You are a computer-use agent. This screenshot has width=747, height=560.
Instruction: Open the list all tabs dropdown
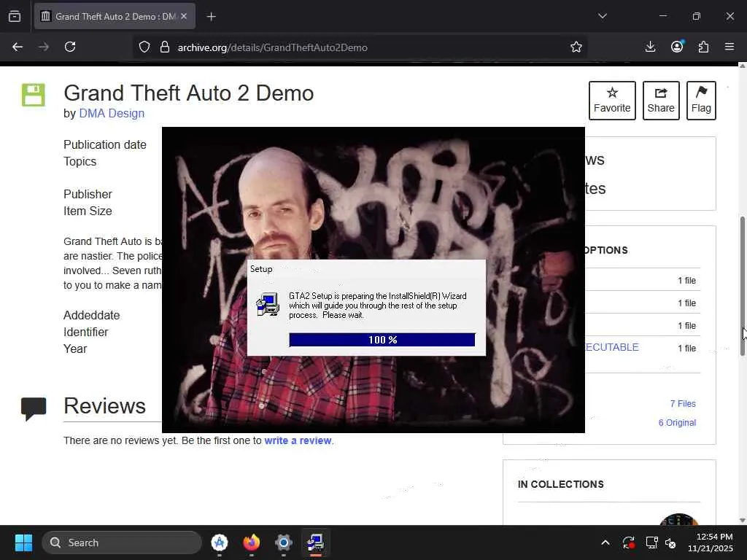click(602, 16)
